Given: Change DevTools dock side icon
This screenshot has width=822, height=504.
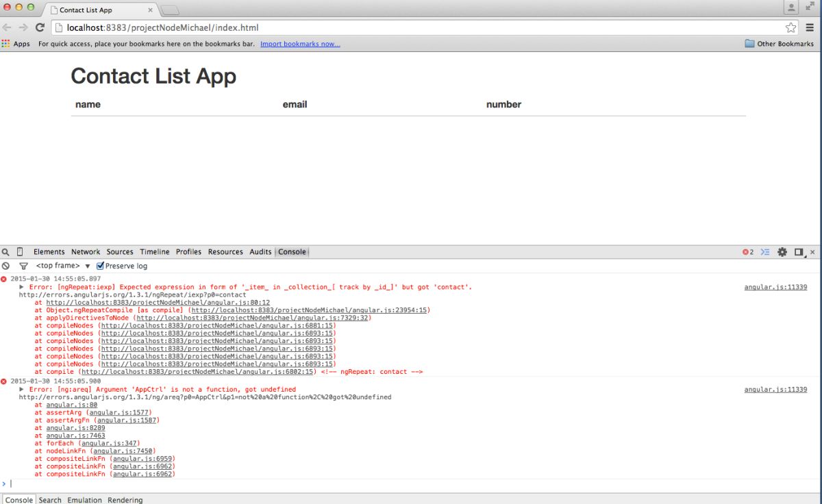Looking at the screenshot, I should coord(799,252).
